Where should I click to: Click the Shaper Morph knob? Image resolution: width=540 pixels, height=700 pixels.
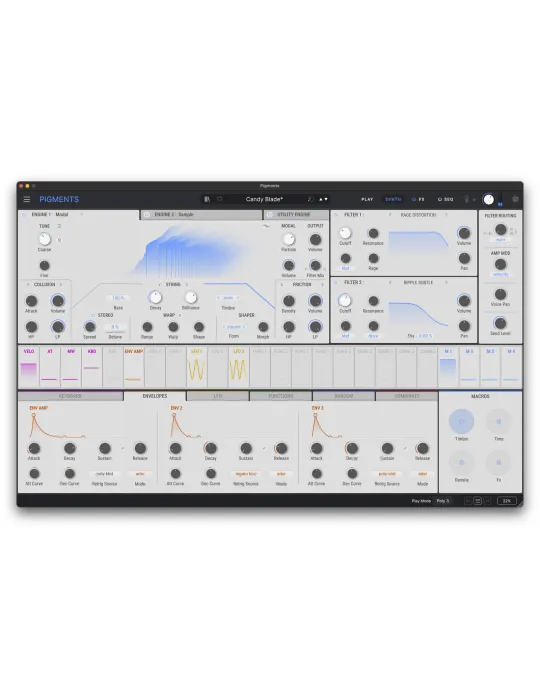tap(263, 327)
